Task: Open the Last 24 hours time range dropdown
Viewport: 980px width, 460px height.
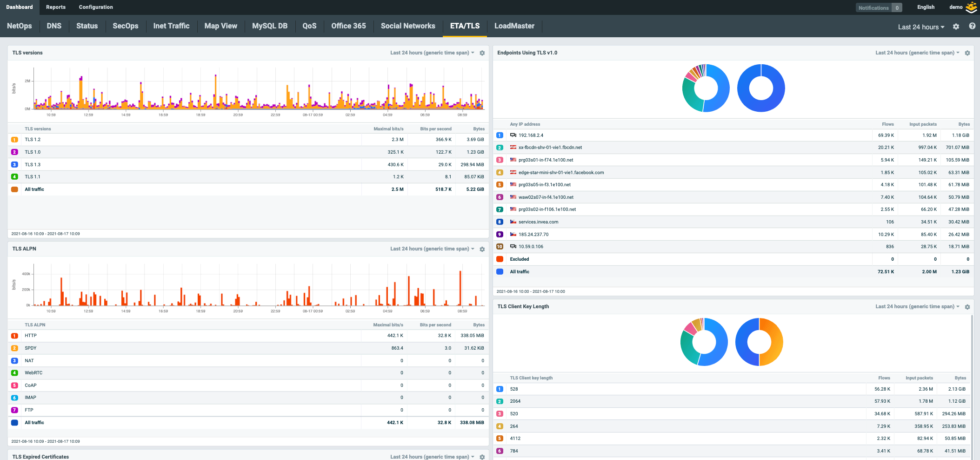Action: (920, 27)
